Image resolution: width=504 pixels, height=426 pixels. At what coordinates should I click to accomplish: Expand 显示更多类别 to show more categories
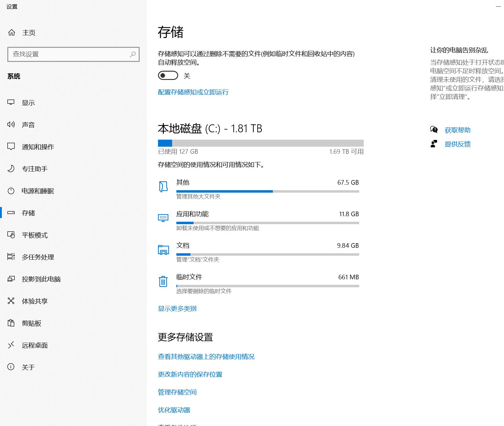tap(177, 309)
